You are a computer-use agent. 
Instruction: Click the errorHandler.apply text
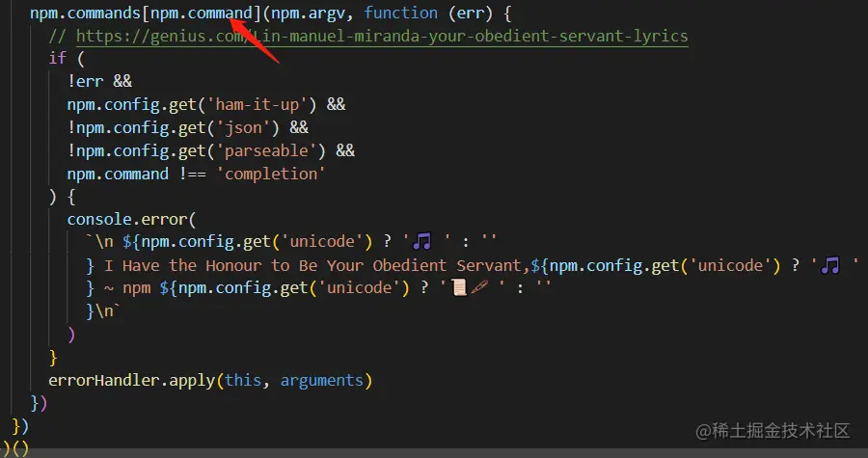point(132,381)
